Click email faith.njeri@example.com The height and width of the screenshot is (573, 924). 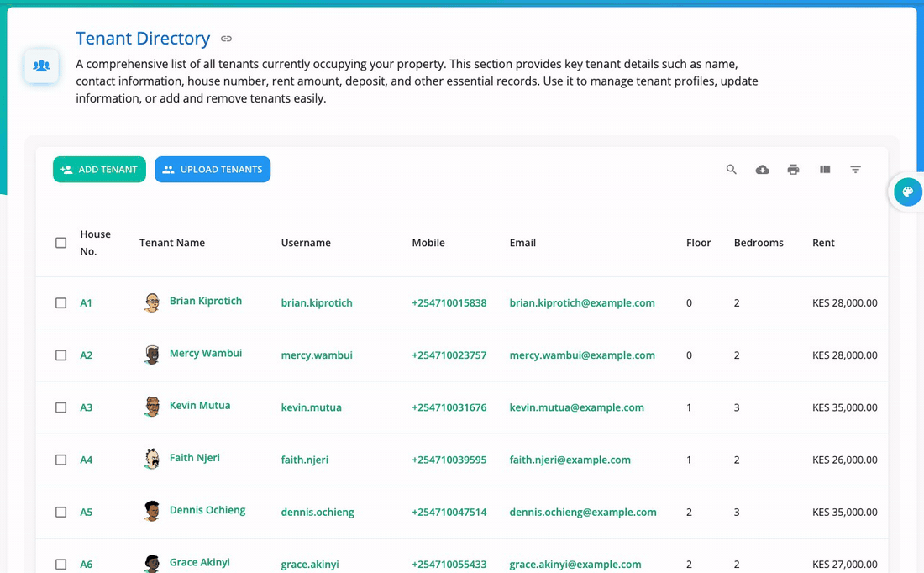[570, 460]
